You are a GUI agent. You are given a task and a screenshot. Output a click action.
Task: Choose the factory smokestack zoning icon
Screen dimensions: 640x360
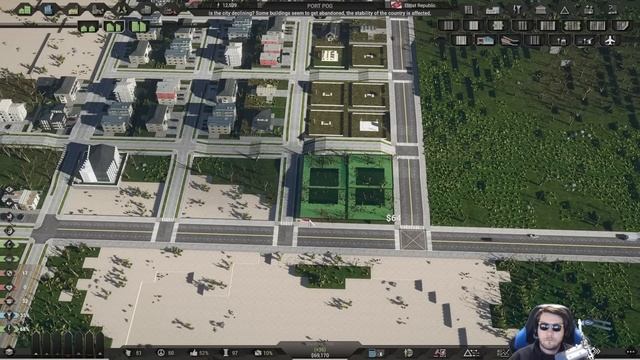(x=98, y=9)
